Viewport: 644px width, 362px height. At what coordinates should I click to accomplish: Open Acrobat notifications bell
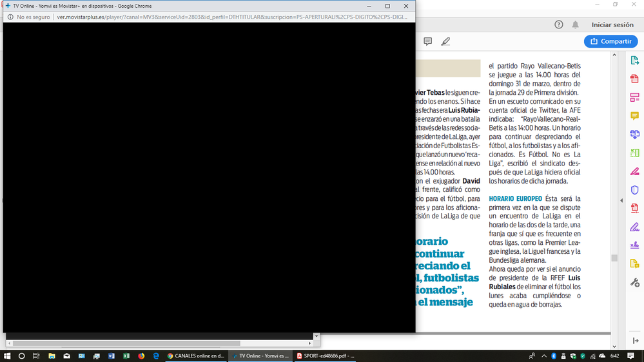(576, 24)
